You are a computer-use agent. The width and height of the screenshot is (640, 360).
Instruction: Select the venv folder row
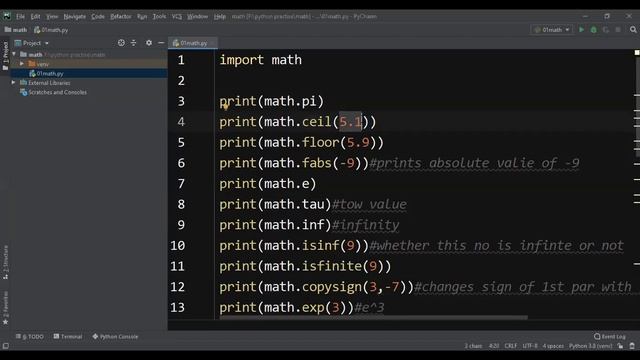click(89, 64)
